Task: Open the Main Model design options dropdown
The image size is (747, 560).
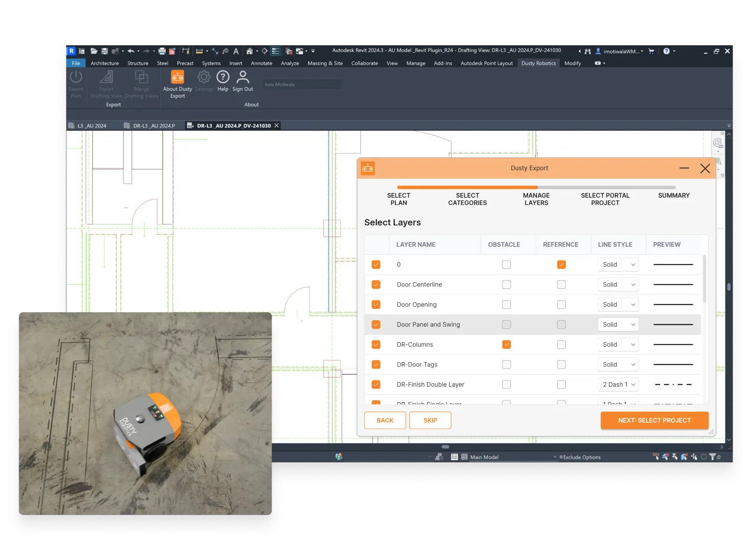Action: coord(513,457)
